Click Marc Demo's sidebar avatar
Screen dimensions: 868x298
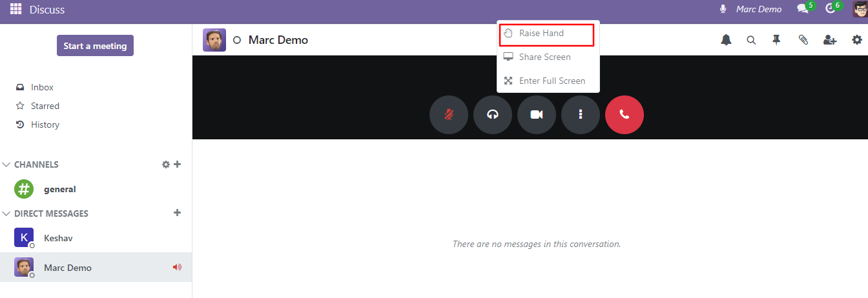(x=24, y=267)
